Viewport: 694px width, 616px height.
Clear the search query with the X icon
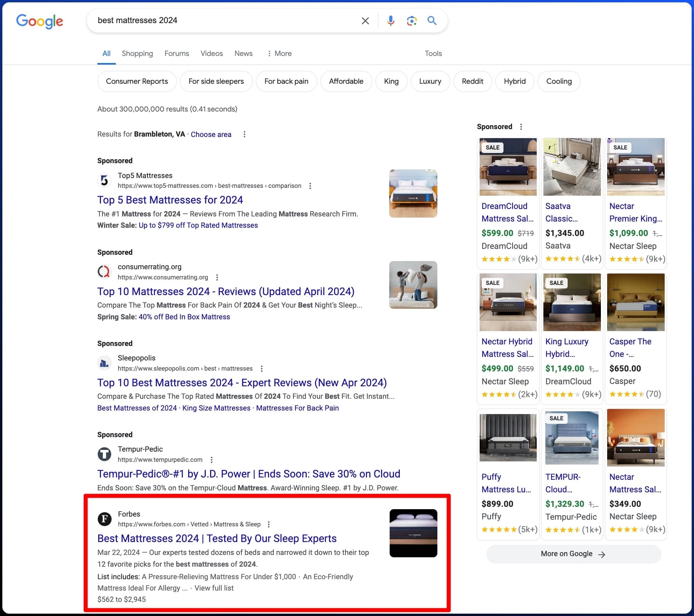(365, 20)
